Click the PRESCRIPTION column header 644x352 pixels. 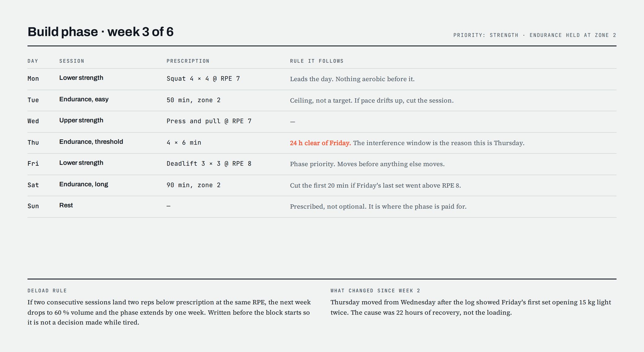coord(188,61)
